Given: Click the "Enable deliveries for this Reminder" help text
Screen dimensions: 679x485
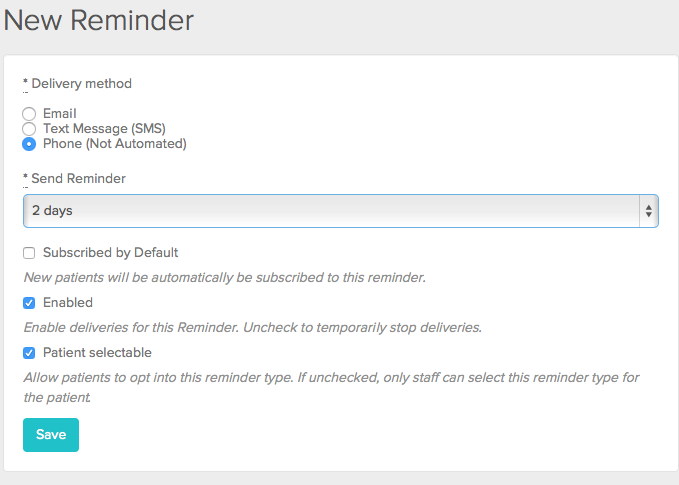Looking at the screenshot, I should pyautogui.click(x=252, y=327).
